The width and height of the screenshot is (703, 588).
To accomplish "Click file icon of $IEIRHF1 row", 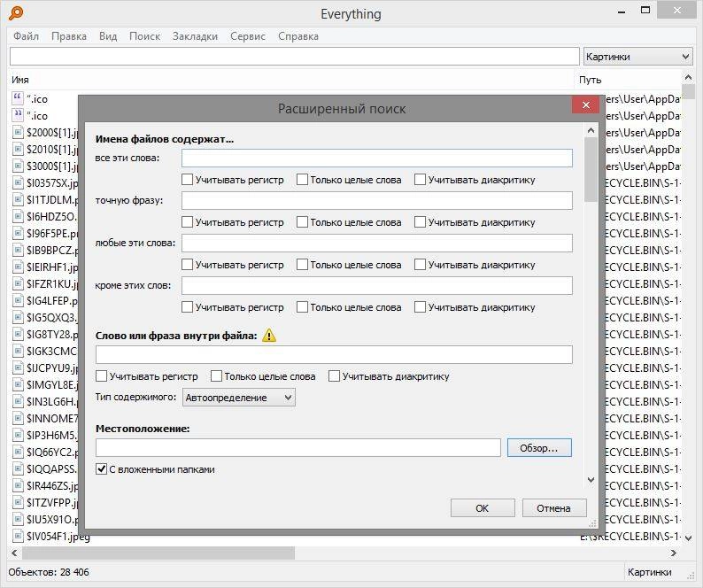I will coord(18,267).
